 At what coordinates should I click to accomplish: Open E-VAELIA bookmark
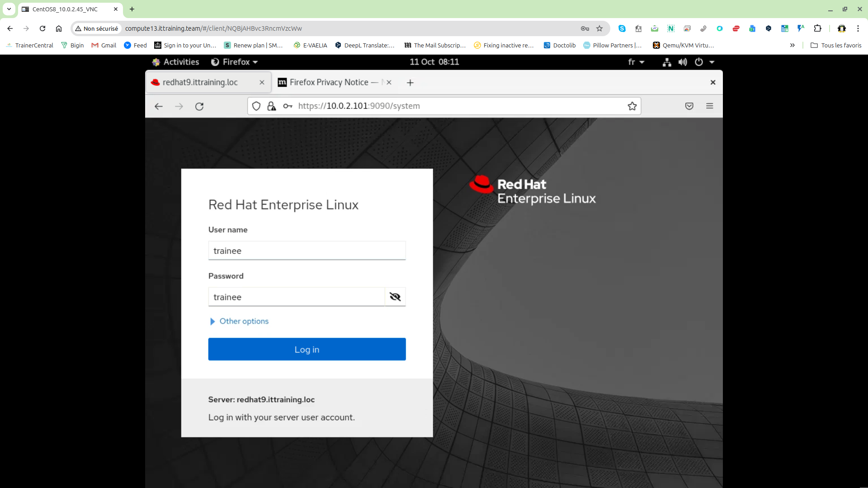click(x=310, y=45)
